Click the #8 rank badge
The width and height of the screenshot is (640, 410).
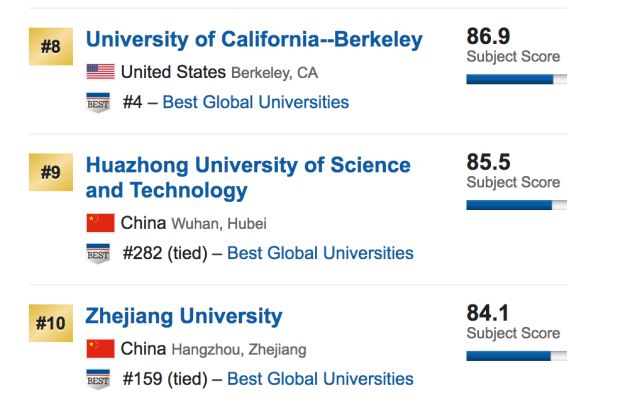[x=50, y=46]
